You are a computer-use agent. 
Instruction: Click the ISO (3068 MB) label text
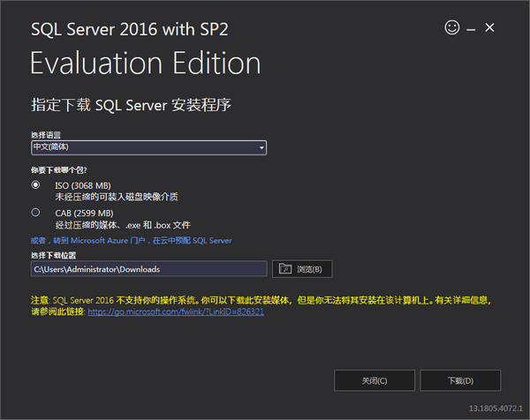(x=83, y=185)
